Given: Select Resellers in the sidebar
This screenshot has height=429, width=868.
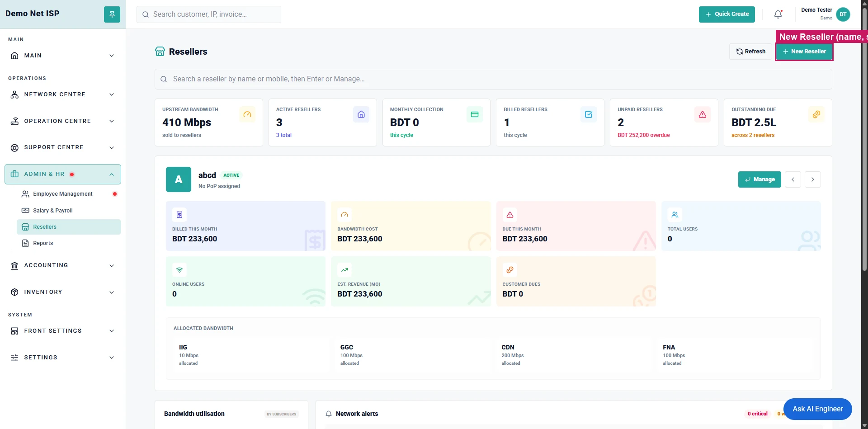Looking at the screenshot, I should [69, 227].
